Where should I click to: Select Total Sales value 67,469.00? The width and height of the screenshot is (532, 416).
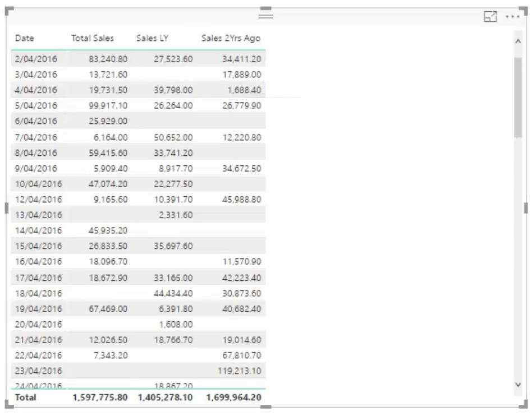[x=108, y=310]
